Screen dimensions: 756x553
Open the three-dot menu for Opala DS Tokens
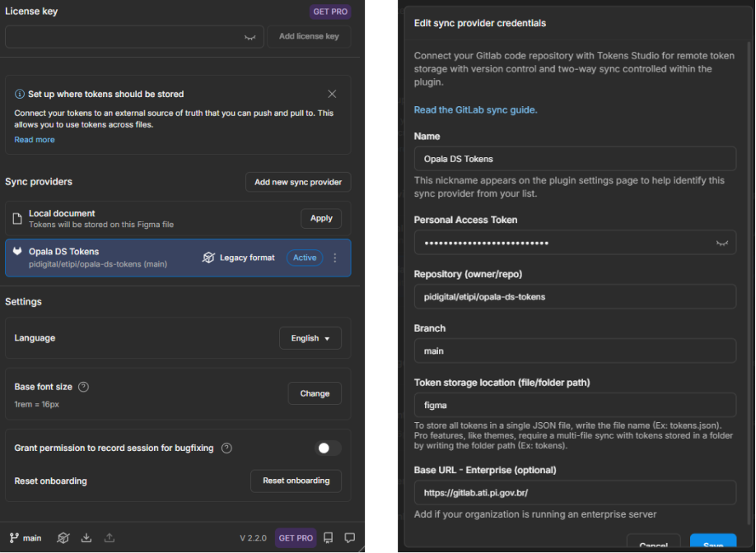[334, 258]
